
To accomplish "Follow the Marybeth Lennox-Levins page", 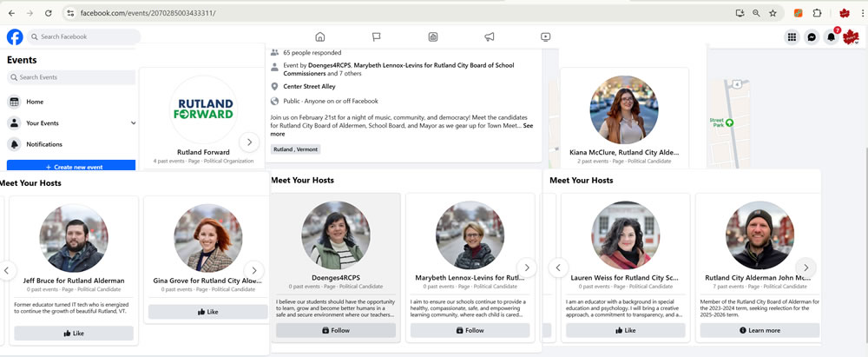I will [470, 330].
